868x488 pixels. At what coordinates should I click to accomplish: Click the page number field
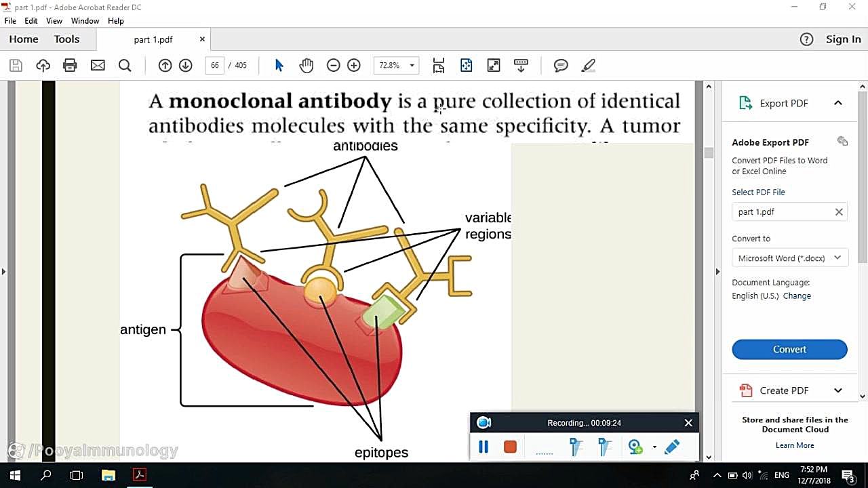(x=215, y=65)
